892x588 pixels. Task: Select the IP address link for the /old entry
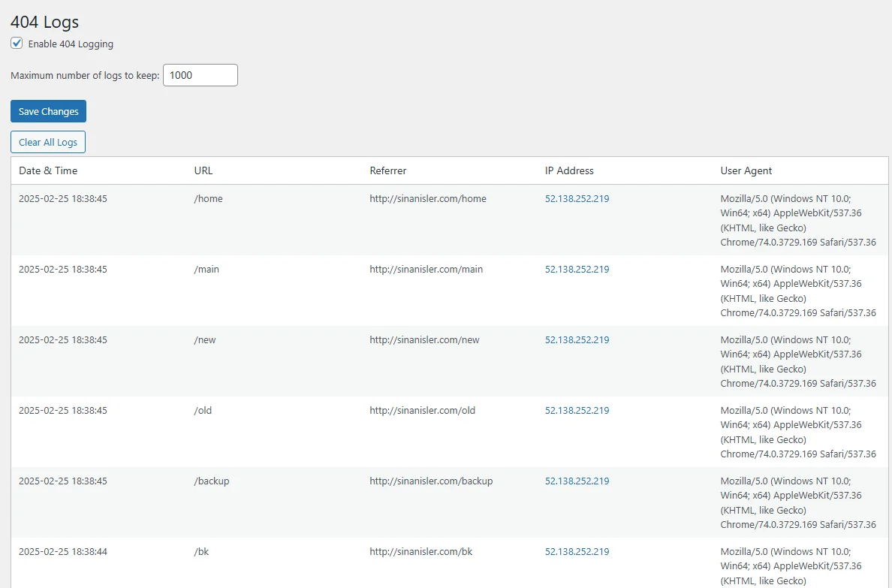[x=577, y=411]
